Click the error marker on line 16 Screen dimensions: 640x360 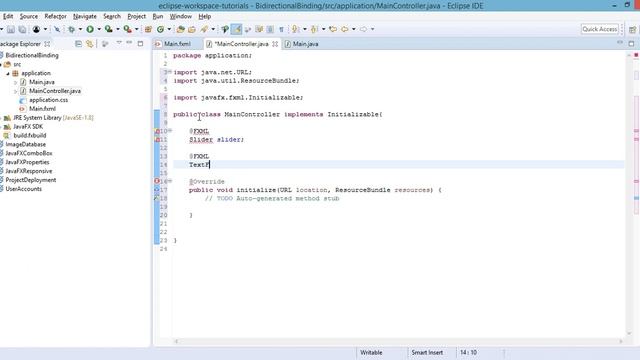coord(157,181)
